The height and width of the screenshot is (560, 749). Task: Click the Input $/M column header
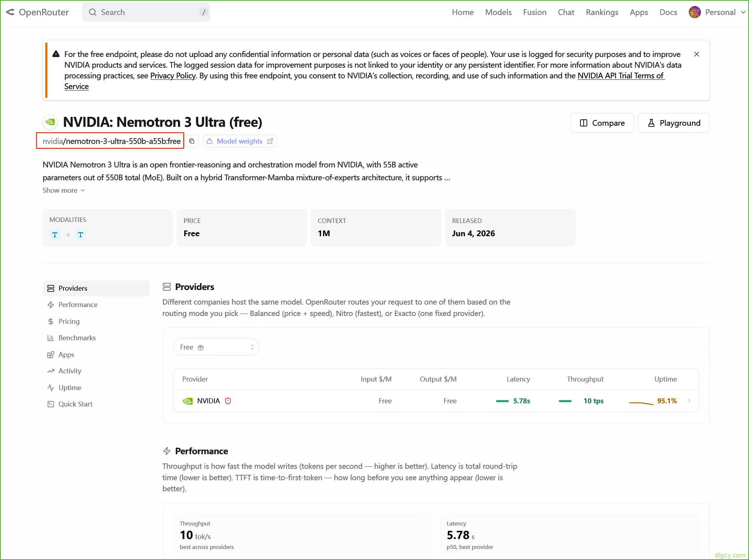(376, 379)
